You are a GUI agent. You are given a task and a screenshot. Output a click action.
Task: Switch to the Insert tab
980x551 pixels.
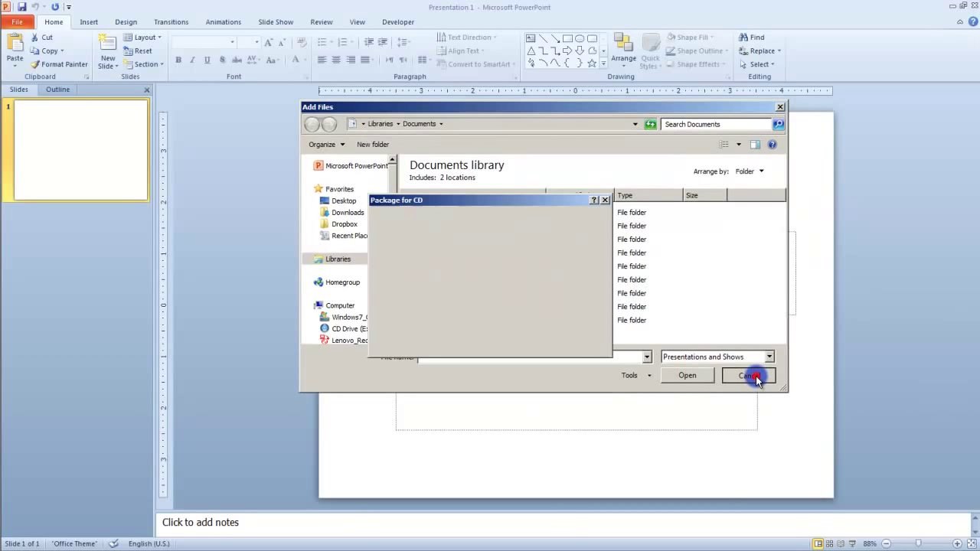tap(89, 22)
